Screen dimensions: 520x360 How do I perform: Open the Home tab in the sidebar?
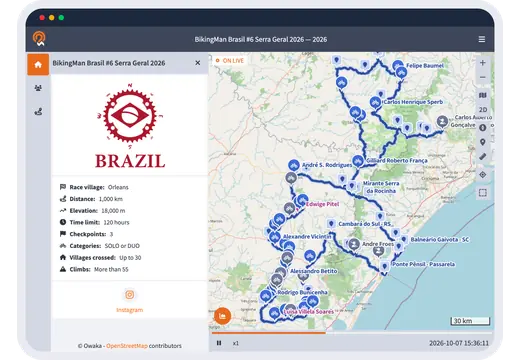click(x=38, y=64)
